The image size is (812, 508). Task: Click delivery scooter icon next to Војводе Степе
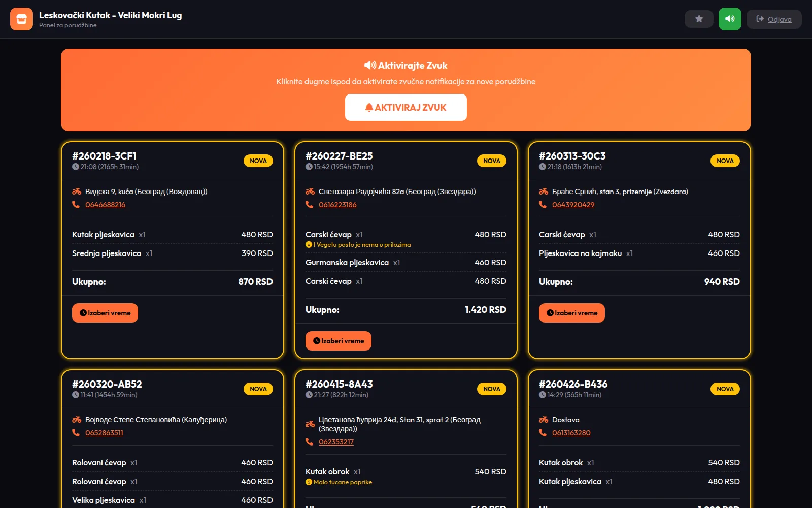pos(77,420)
